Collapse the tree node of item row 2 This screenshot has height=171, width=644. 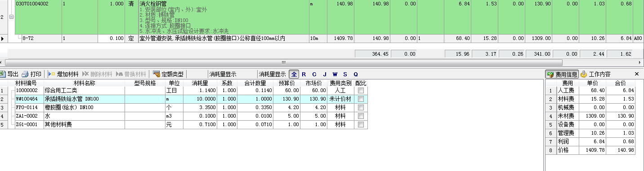[11, 18]
